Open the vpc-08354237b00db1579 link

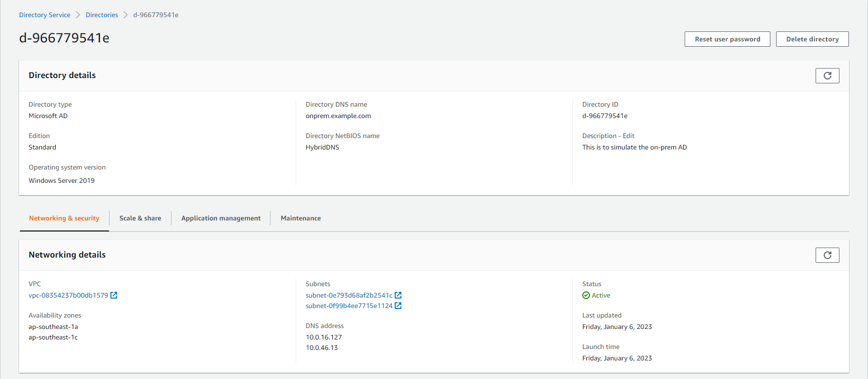tap(68, 295)
